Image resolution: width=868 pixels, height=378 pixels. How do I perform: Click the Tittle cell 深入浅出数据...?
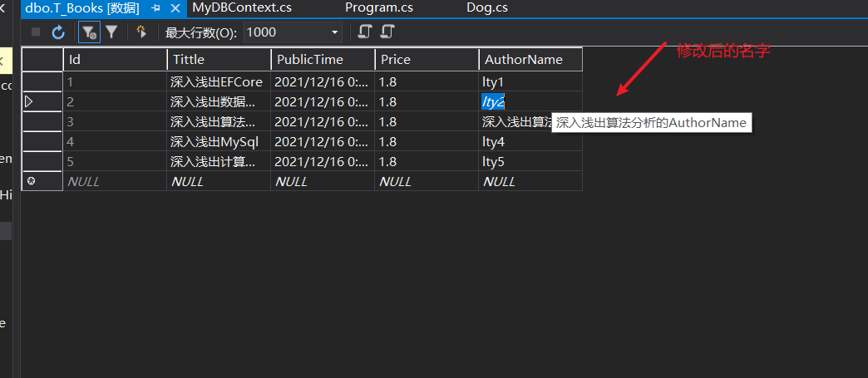coord(219,102)
